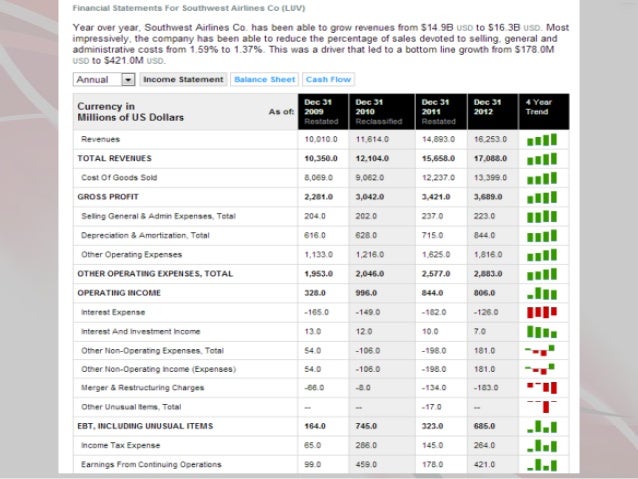The image size is (638, 479).
Task: Click the Depreciation & Amortization, Total row label
Action: (145, 235)
